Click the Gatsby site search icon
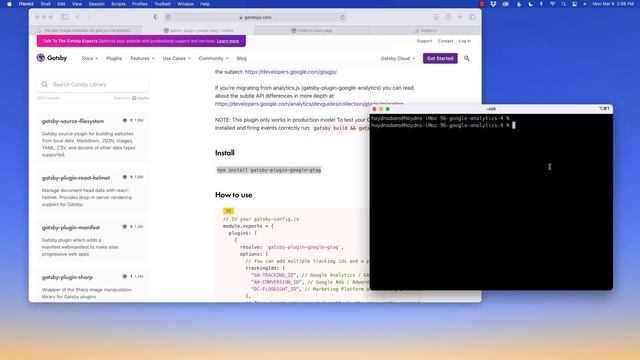 467,58
